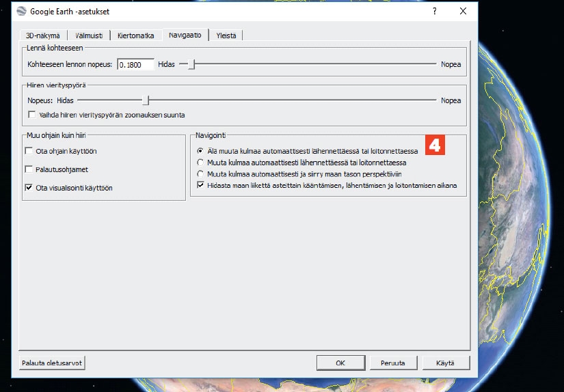Close the Google Earth settings dialog
564x392 pixels.
click(463, 12)
